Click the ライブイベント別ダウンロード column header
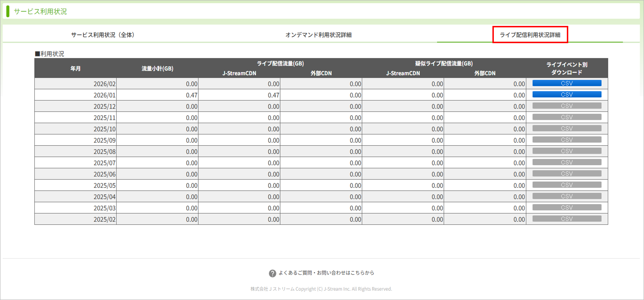644x300 pixels. coord(567,68)
